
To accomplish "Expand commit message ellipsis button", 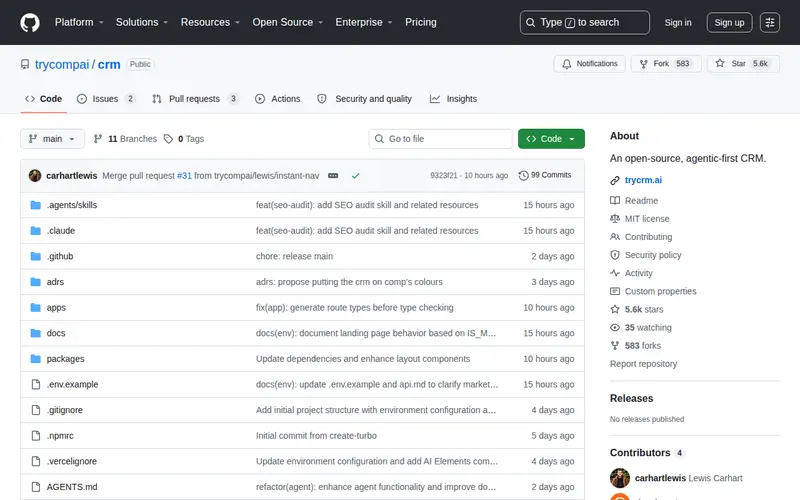I will (x=333, y=176).
